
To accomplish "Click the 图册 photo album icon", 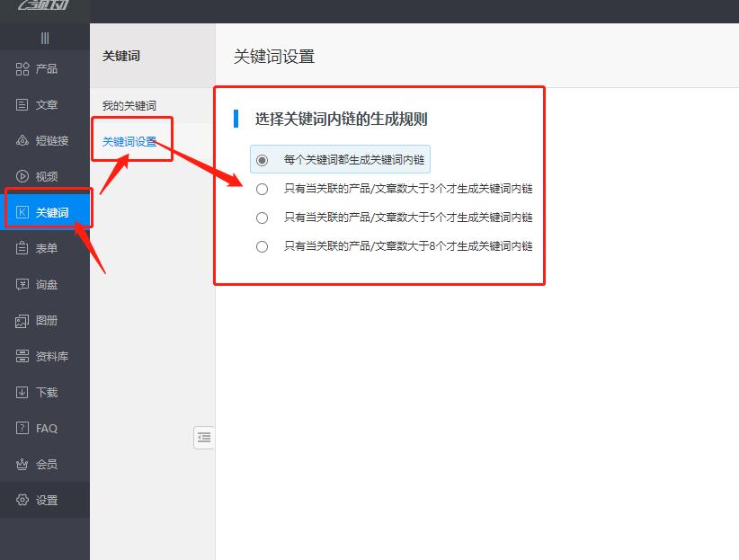I will [x=22, y=321].
